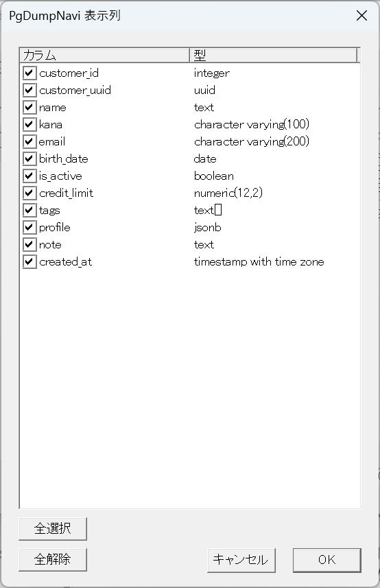Screen dimensions: 380x588
Task: Select the created_at row label
Action: click(x=65, y=262)
